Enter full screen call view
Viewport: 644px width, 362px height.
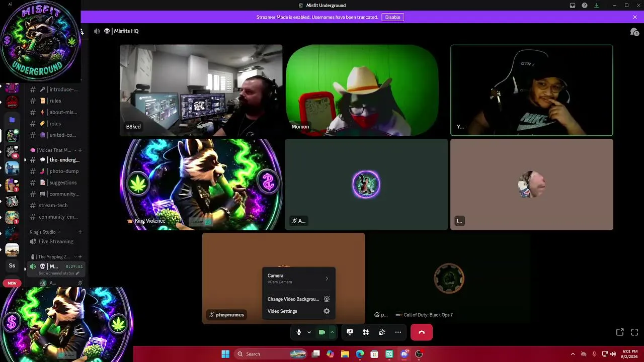(x=634, y=332)
